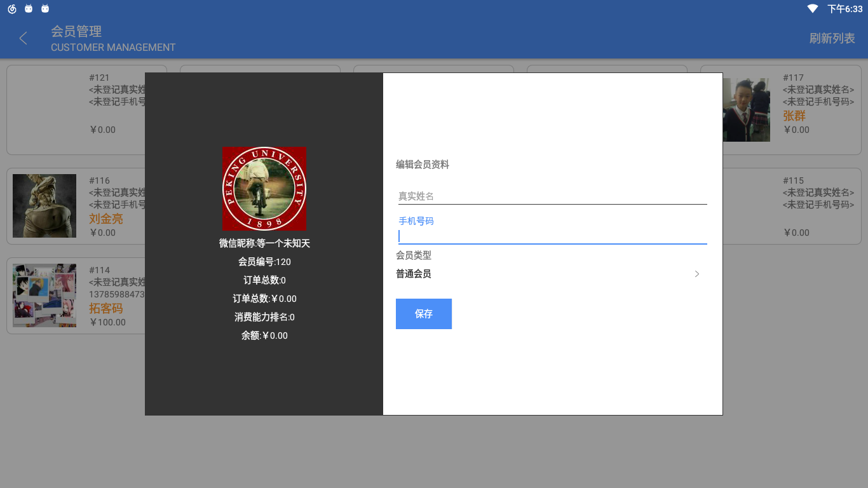Viewport: 868px width, 488px height.
Task: Click the member name 刘金亮
Action: click(106, 219)
